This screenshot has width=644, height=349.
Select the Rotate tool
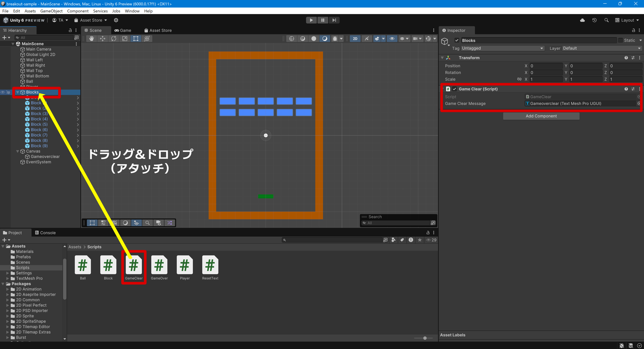click(x=114, y=39)
